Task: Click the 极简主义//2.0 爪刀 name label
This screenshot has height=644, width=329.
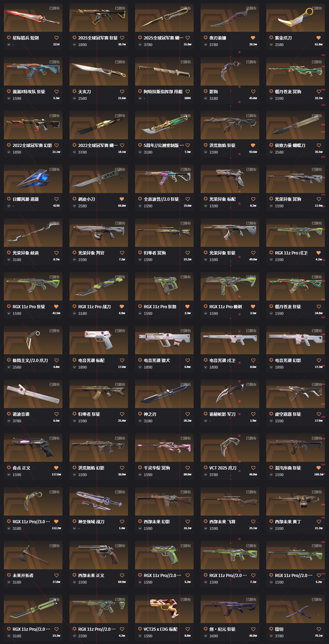Action: (30, 360)
